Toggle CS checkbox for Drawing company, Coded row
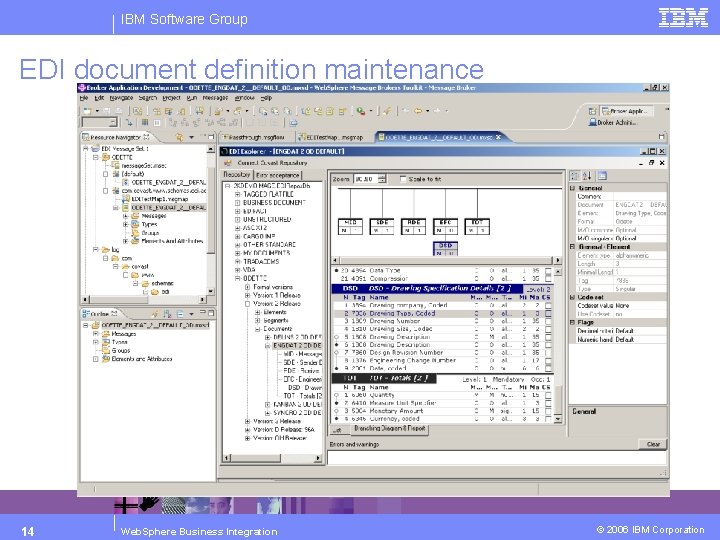 click(548, 305)
